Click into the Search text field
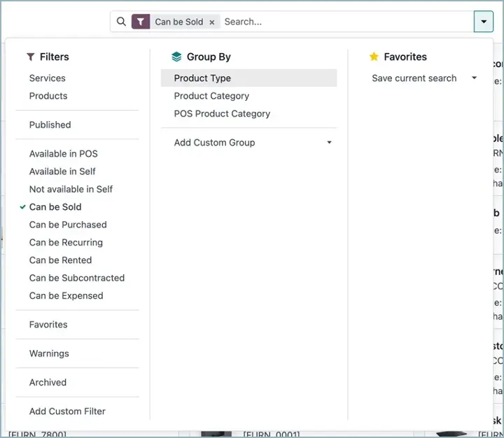Screen dimensions: 504x438 click(x=343, y=22)
